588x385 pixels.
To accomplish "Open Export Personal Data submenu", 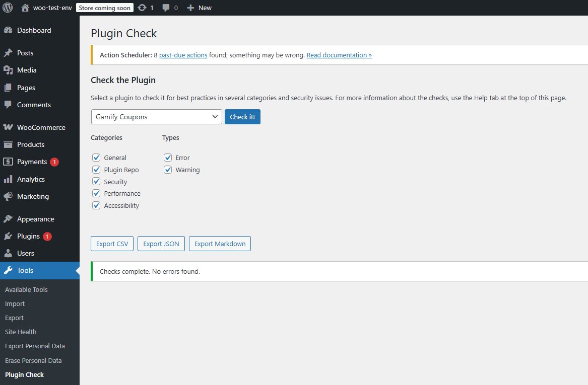I will tap(35, 346).
